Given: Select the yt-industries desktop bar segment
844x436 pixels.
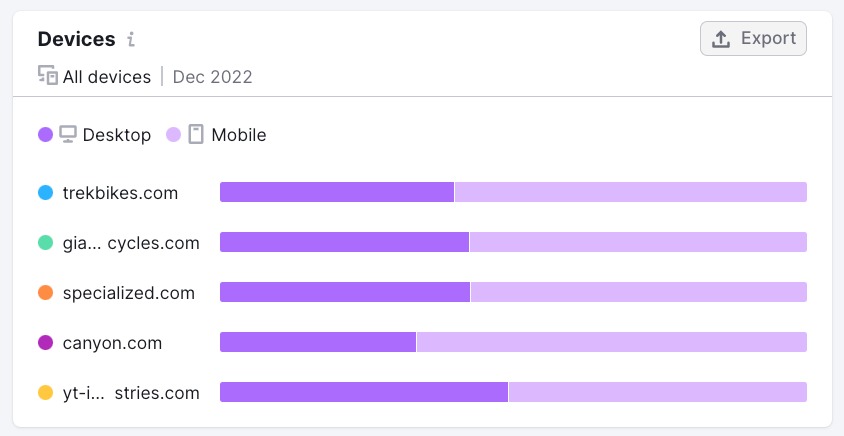Looking at the screenshot, I should (364, 392).
